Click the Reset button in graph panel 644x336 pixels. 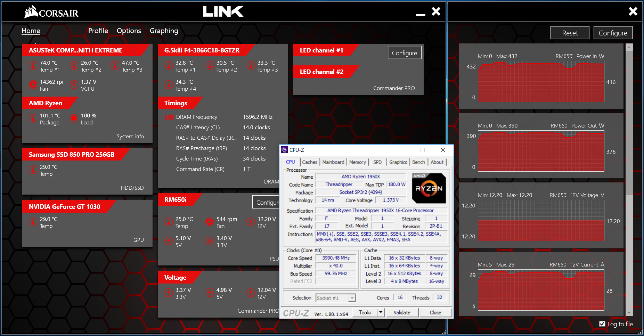tap(570, 33)
